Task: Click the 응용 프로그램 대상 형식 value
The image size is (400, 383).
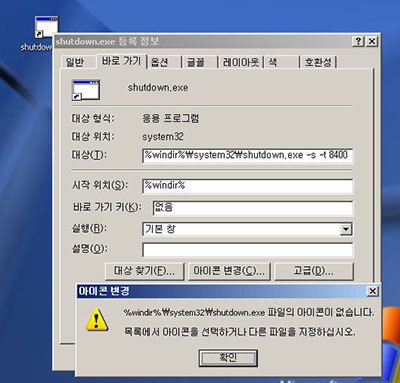Action: (171, 118)
